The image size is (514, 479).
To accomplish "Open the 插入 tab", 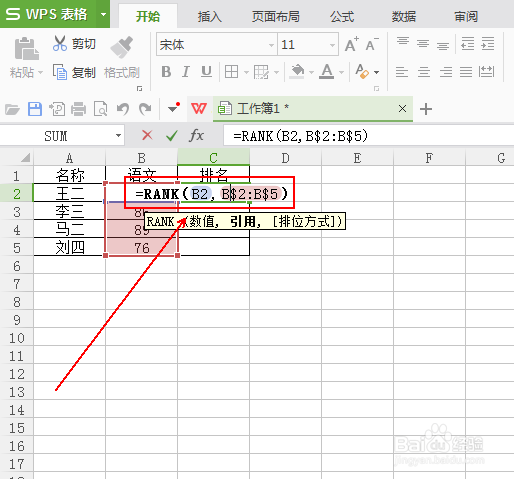I will [x=209, y=16].
